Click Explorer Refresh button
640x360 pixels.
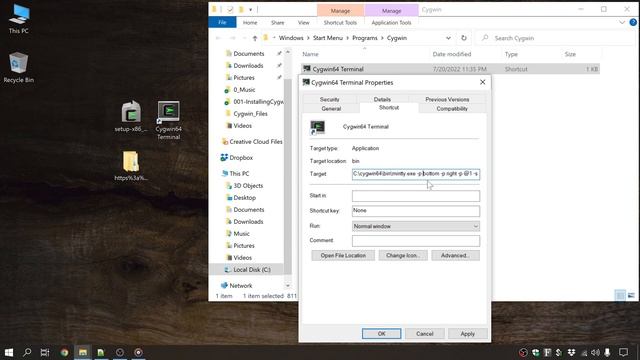(464, 38)
